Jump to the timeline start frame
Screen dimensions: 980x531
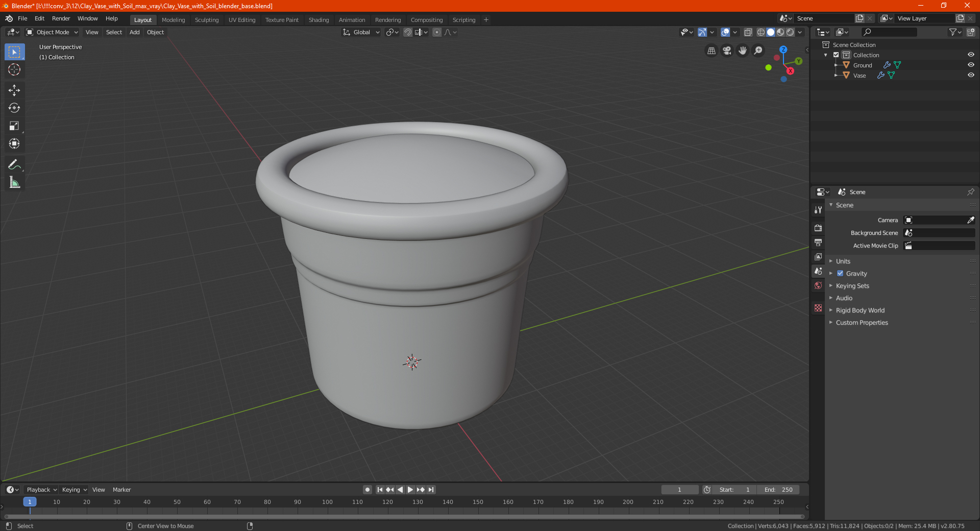tap(380, 490)
